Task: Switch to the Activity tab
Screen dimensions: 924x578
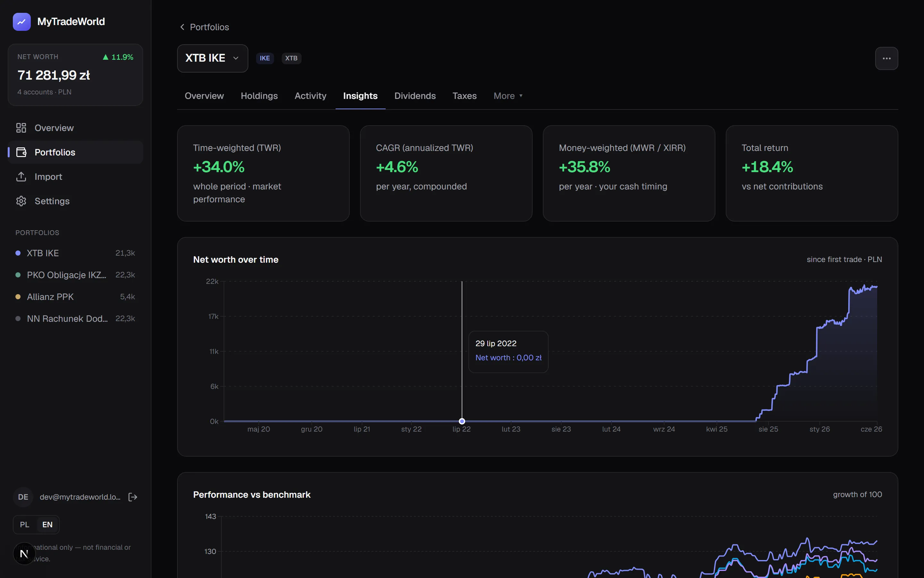Action: (x=311, y=96)
